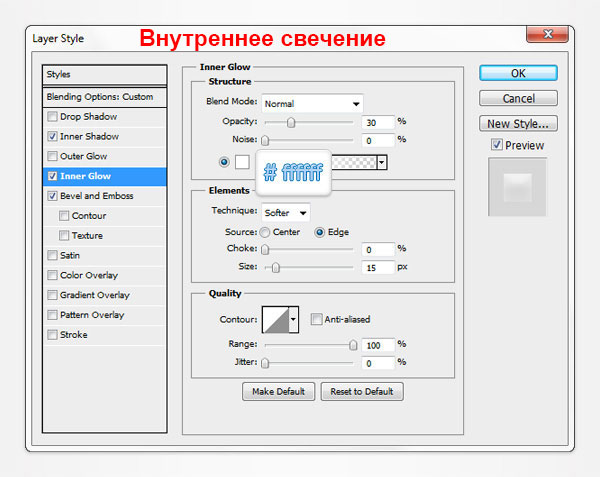The width and height of the screenshot is (600, 477).
Task: Enable the Contour sub-option checkbox
Action: 64,216
